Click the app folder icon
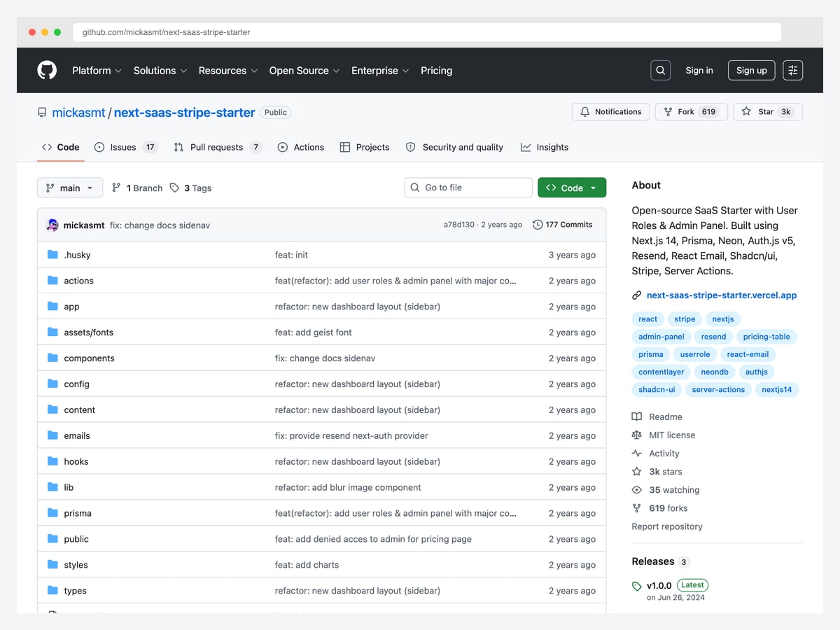This screenshot has width=840, height=630. [52, 307]
